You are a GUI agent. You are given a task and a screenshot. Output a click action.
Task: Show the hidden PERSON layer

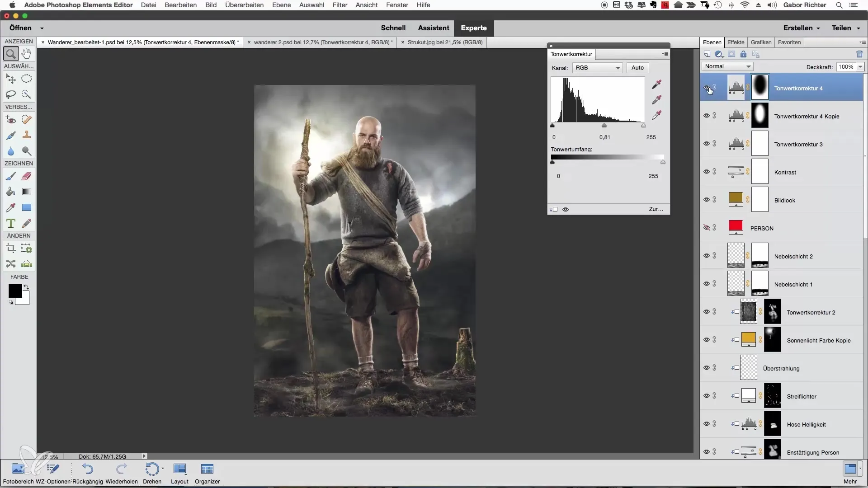coord(707,228)
